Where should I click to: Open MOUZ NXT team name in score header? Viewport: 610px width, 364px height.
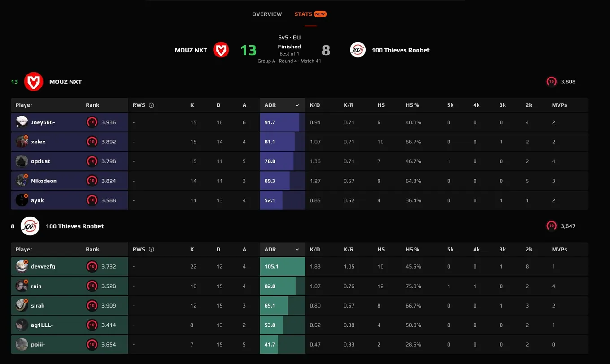pos(191,50)
